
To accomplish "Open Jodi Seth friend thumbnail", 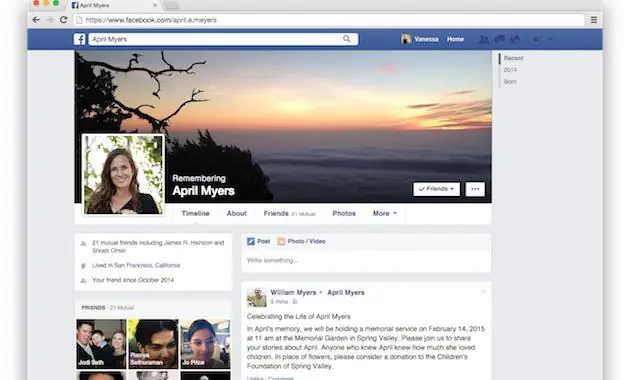I will [101, 344].
